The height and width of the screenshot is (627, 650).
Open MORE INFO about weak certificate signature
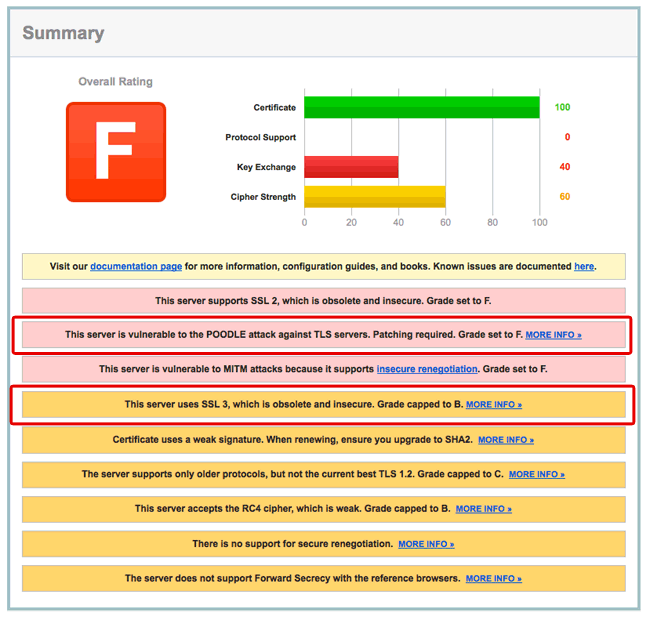coord(506,440)
